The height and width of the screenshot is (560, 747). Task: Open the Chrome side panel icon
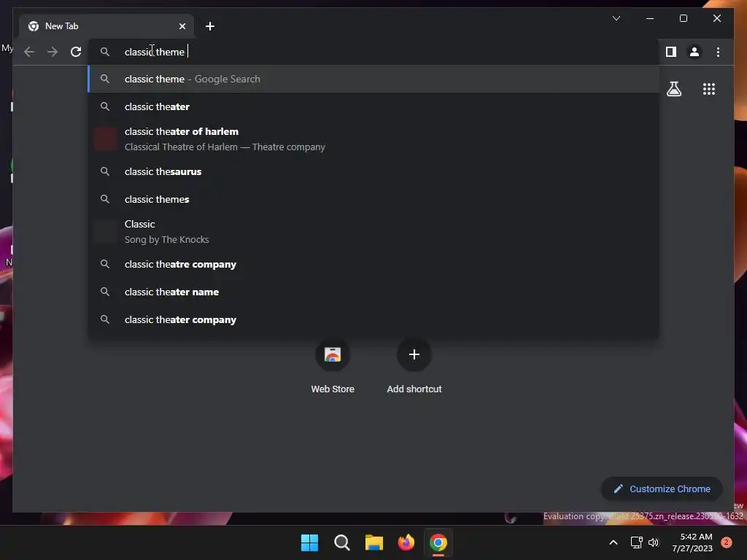671,52
